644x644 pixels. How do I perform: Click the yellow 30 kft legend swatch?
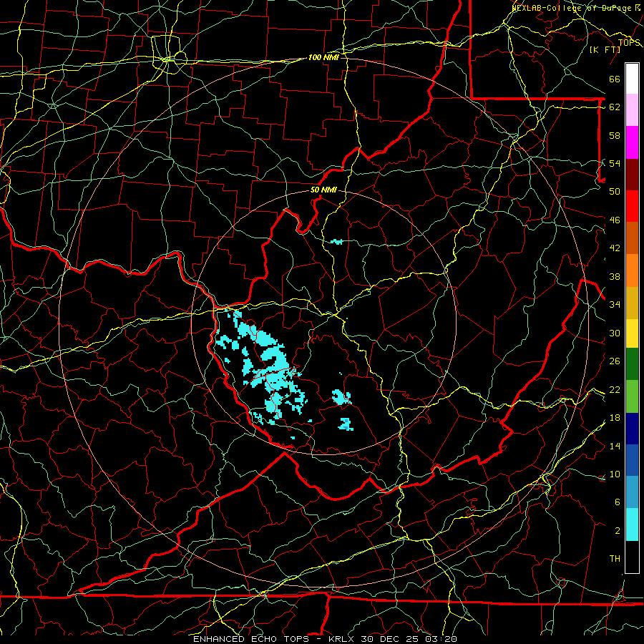pyautogui.click(x=632, y=333)
